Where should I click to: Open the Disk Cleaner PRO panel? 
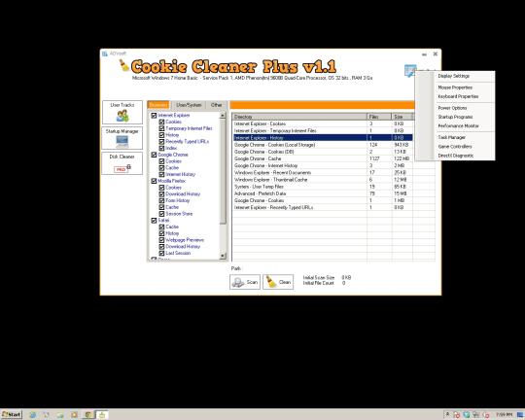click(122, 163)
